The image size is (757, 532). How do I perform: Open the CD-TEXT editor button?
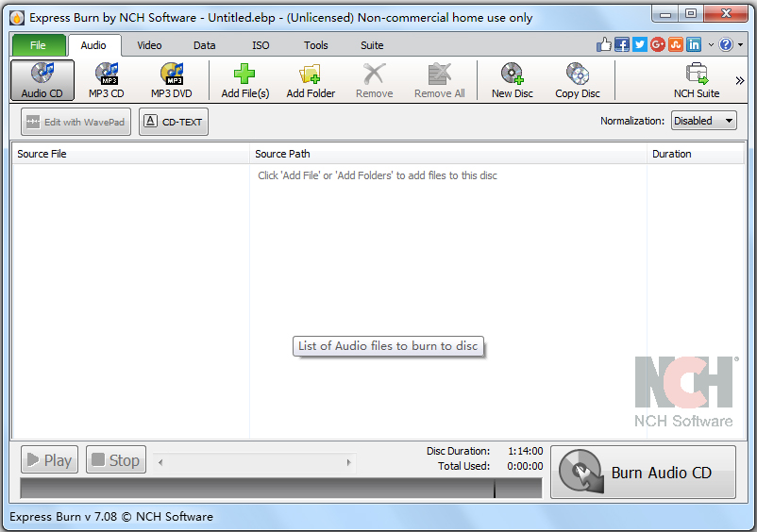pyautogui.click(x=174, y=122)
